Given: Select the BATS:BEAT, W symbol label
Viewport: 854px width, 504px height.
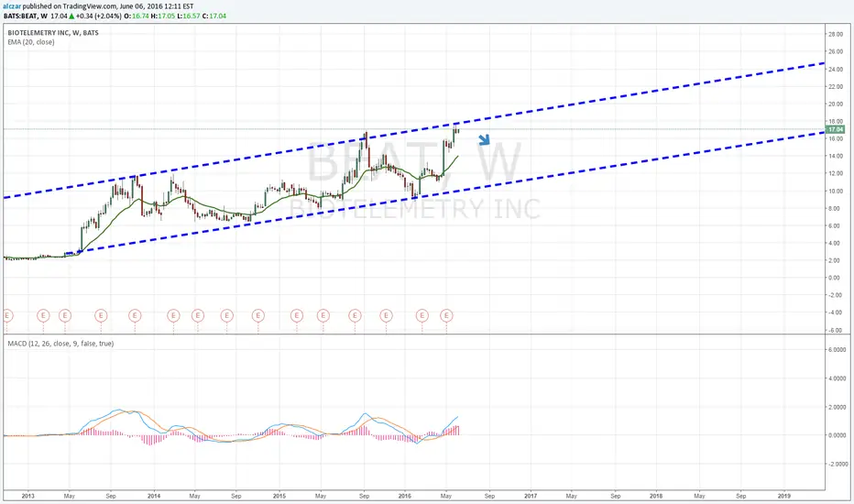Looking at the screenshot, I should pyautogui.click(x=25, y=16).
